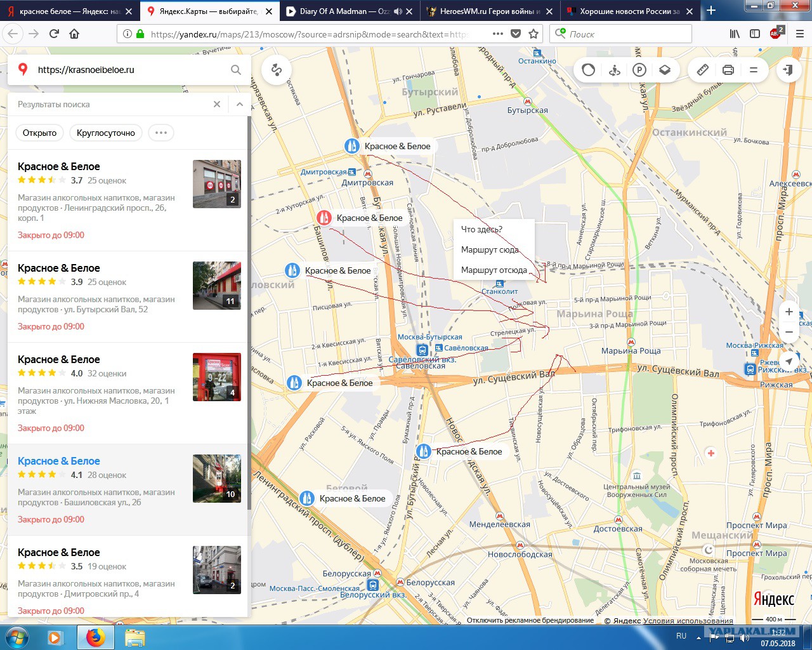Toggle street panoramas on the map
Image resolution: width=812 pixels, height=650 pixels.
coord(614,70)
